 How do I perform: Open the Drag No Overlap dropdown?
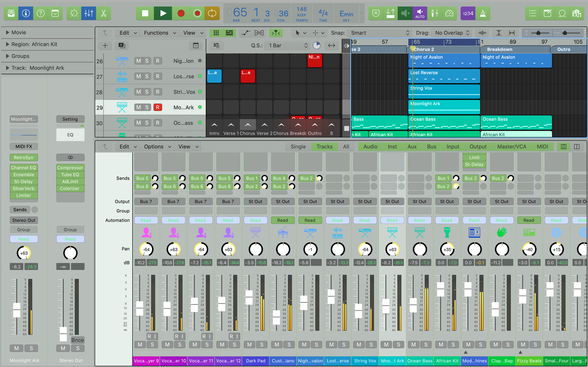[452, 33]
